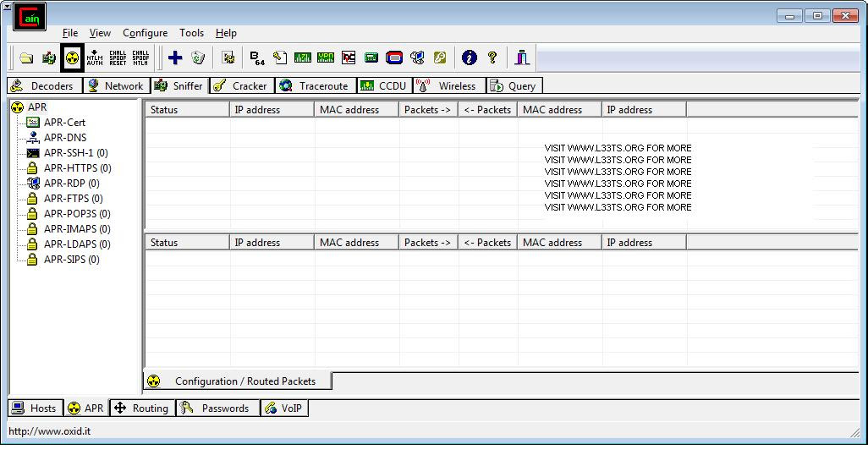Select APR-SIPS (0) in the tree
This screenshot has width=868, height=455.
(71, 259)
